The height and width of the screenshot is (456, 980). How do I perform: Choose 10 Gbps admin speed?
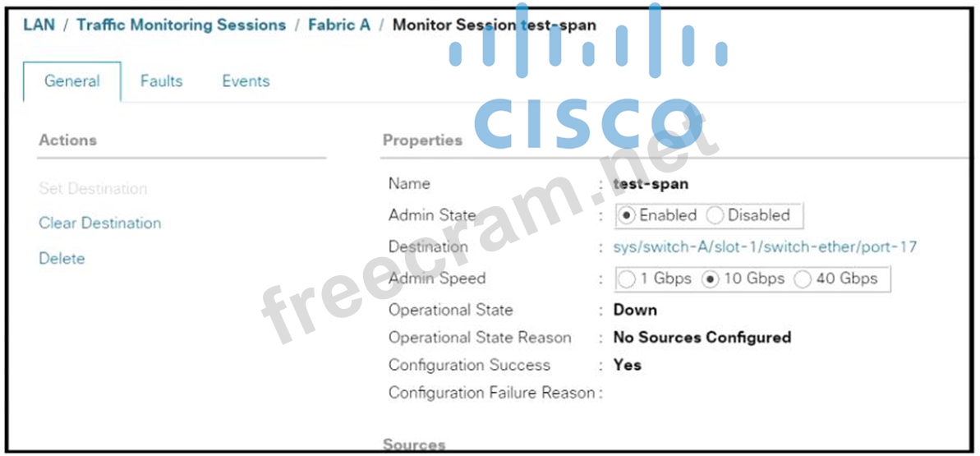[x=711, y=279]
